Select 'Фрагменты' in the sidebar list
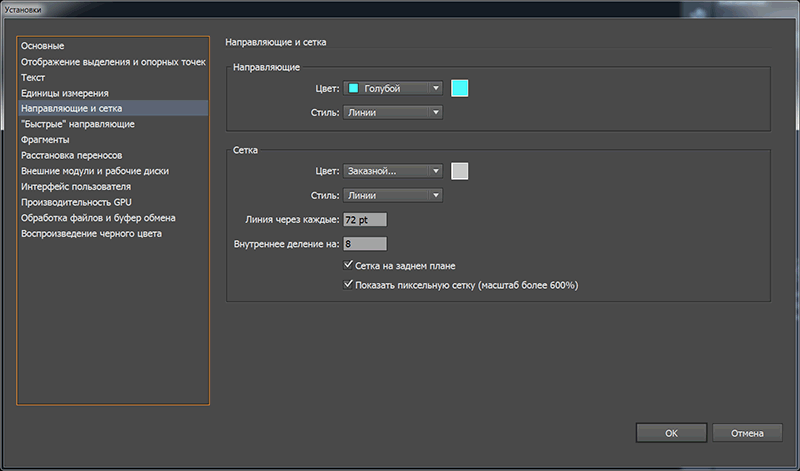800x471 pixels. point(45,140)
